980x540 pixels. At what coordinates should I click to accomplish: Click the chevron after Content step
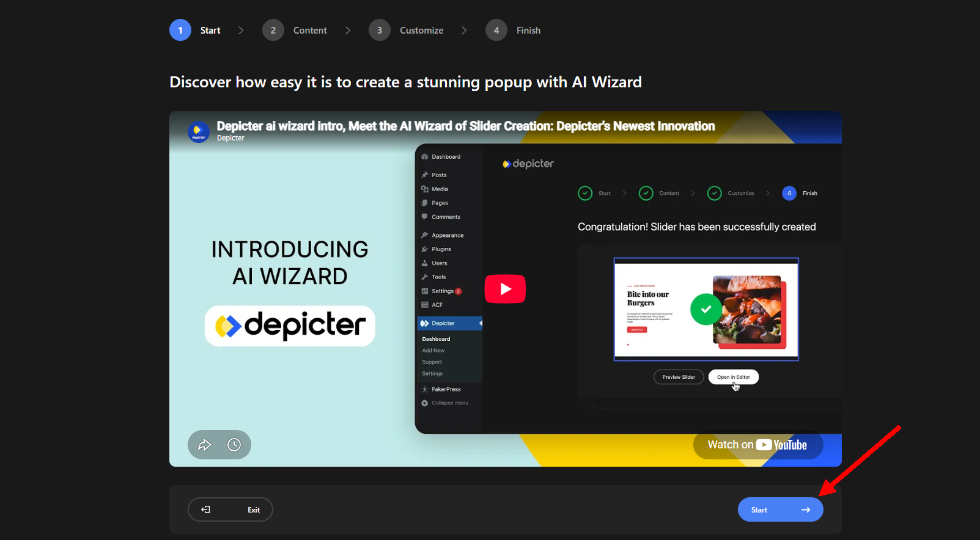point(348,30)
